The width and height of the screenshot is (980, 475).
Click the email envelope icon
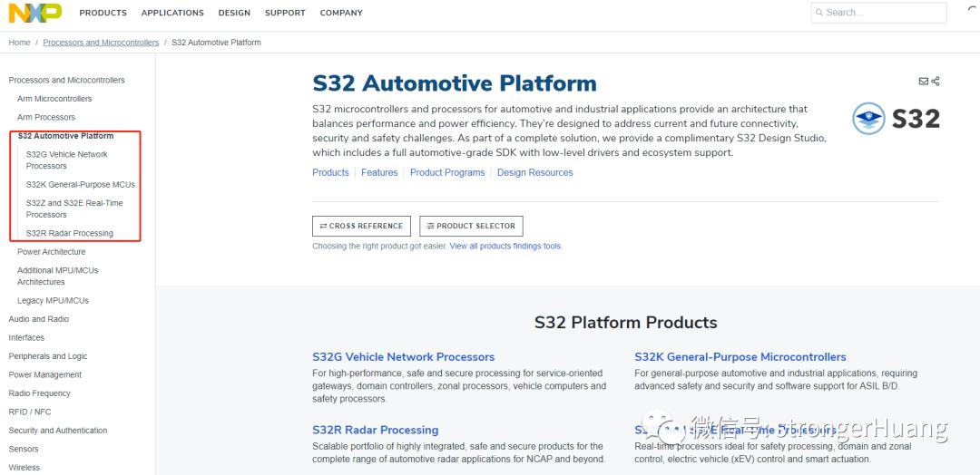click(923, 82)
